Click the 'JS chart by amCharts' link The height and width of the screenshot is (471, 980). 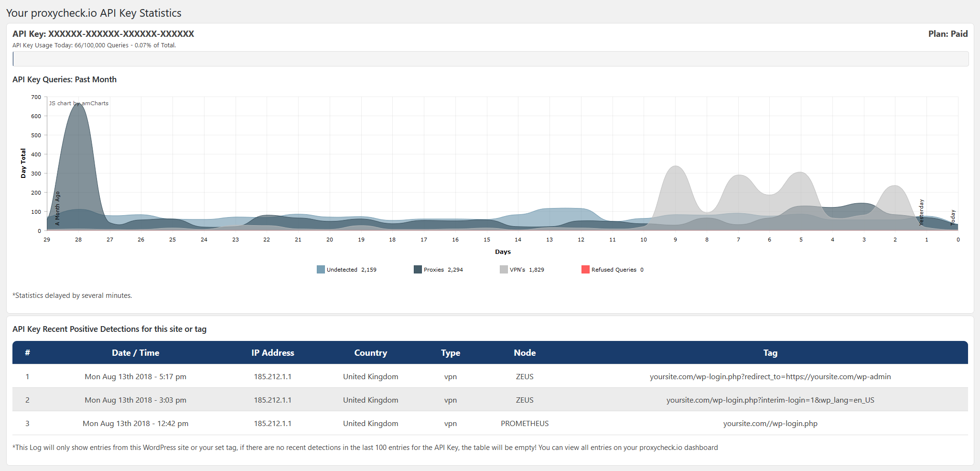coord(79,103)
